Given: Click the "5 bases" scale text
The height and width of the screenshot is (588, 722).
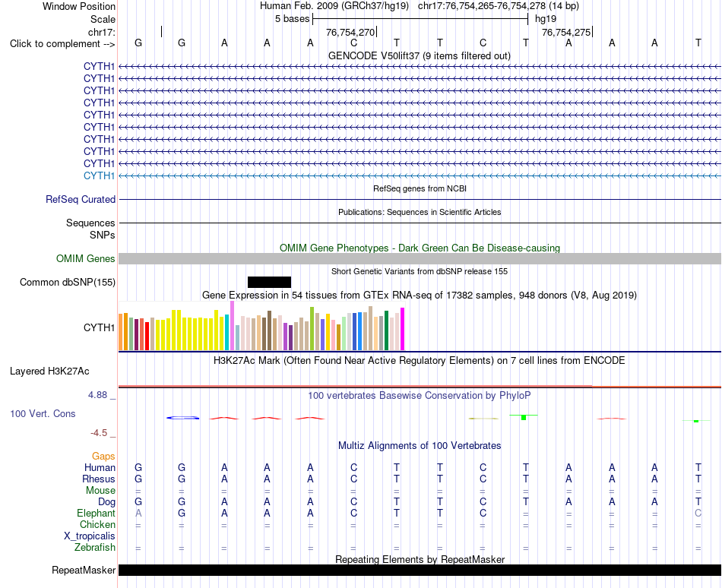Looking at the screenshot, I should point(292,19).
